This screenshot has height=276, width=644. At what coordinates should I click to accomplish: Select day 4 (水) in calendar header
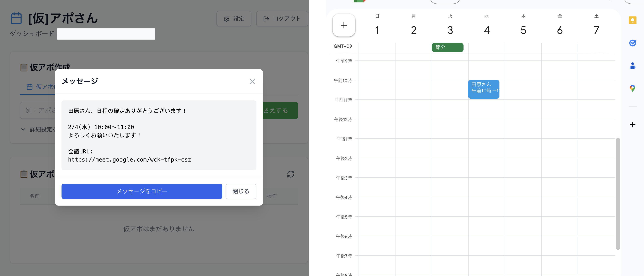pyautogui.click(x=486, y=30)
